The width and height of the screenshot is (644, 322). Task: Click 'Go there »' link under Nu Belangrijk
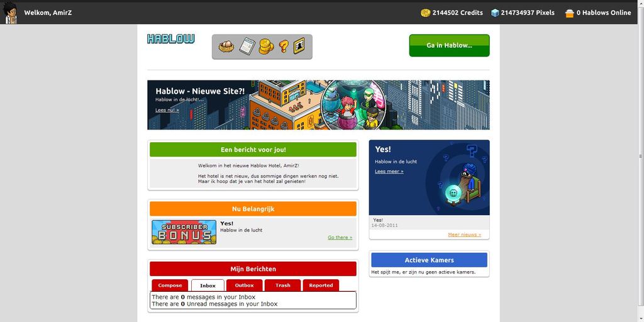pos(340,237)
